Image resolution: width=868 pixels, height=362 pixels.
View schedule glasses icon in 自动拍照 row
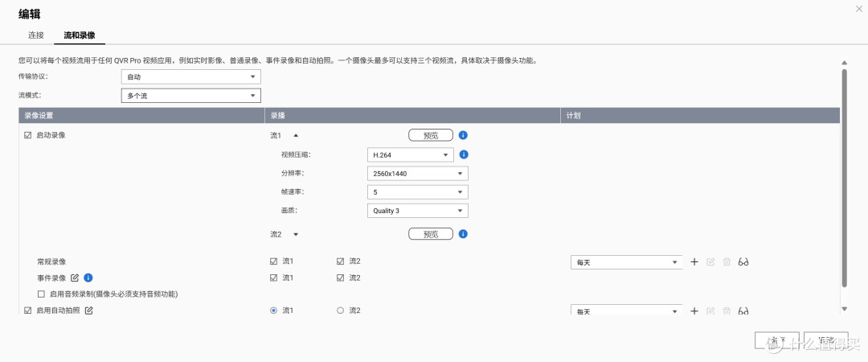[x=744, y=311]
